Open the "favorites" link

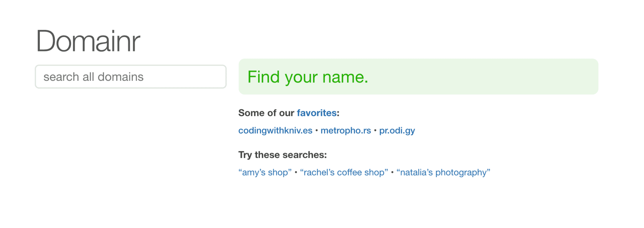[x=316, y=113]
